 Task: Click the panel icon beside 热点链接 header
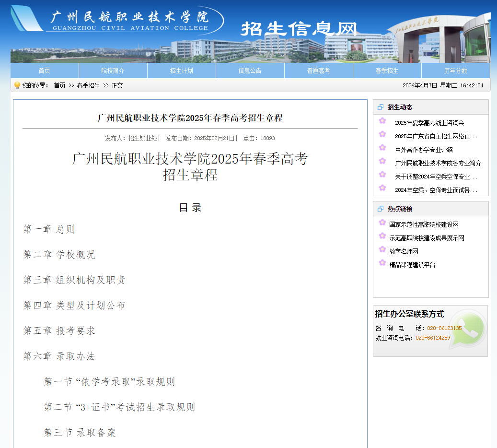380,209
